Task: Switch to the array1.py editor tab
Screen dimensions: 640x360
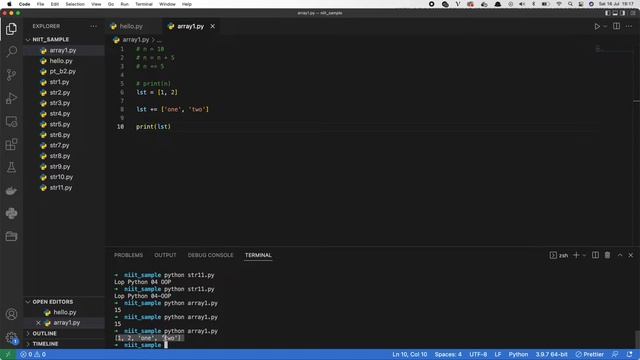Action: 191,26
